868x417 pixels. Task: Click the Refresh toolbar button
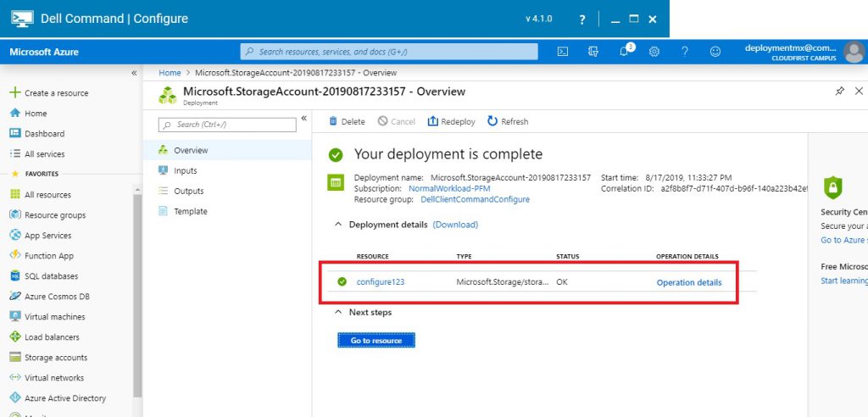(x=508, y=121)
